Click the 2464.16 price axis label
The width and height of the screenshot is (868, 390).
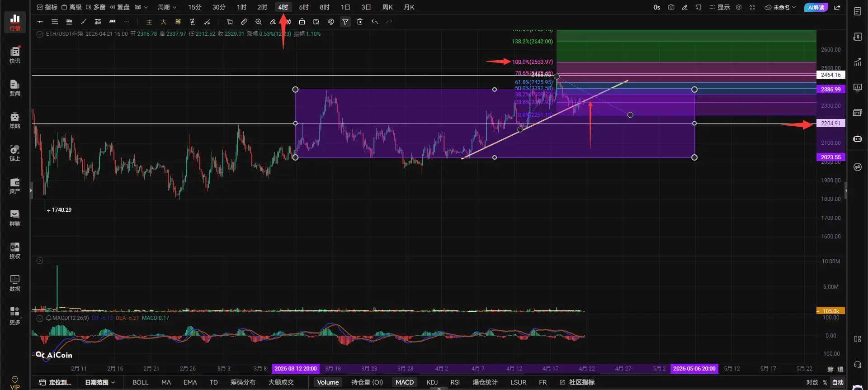[x=831, y=75]
